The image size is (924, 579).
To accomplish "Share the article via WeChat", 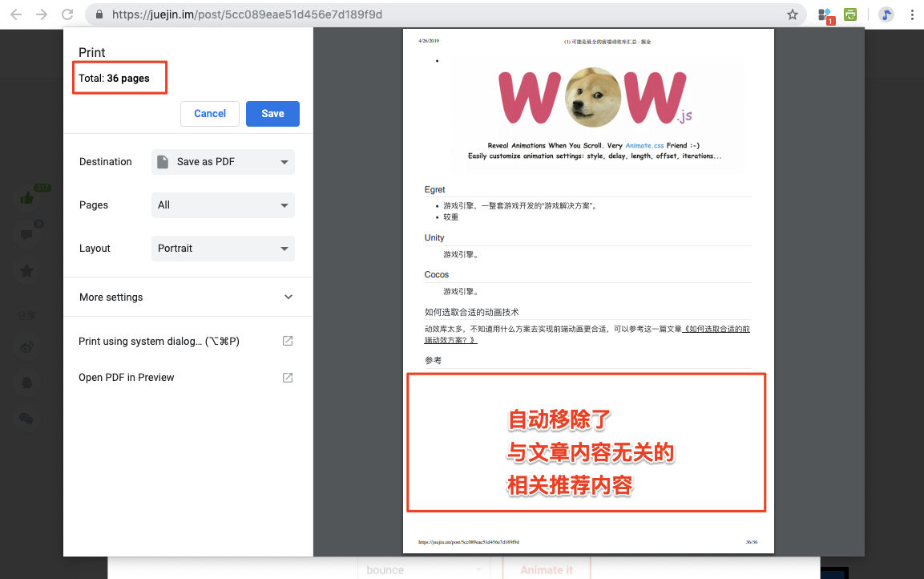I will 26,419.
